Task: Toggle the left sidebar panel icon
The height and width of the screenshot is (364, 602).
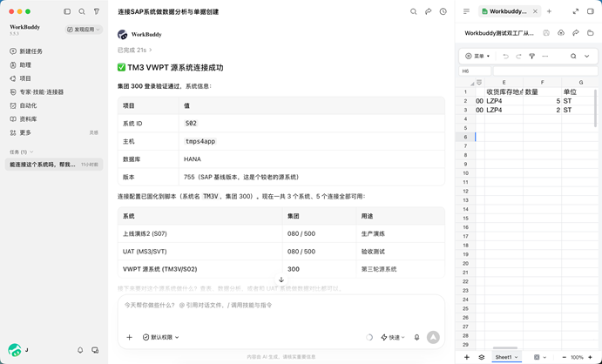Action: coord(67,11)
